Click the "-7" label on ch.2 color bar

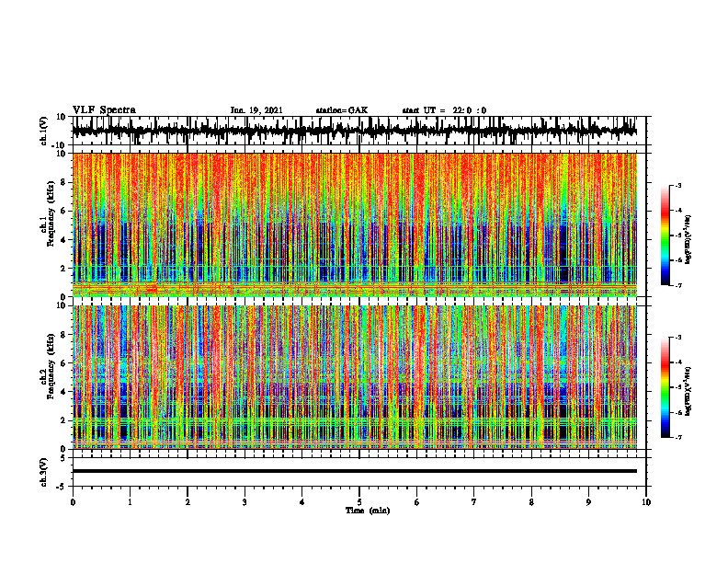pyautogui.click(x=678, y=437)
